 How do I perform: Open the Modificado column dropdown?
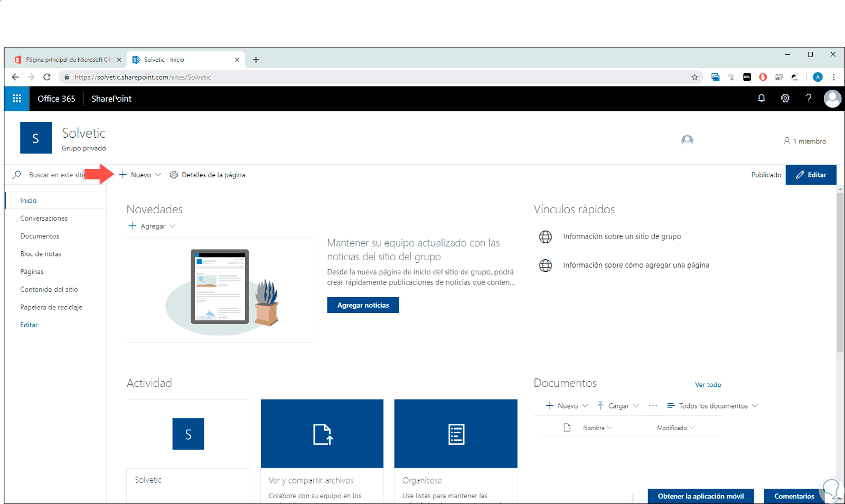click(x=676, y=428)
